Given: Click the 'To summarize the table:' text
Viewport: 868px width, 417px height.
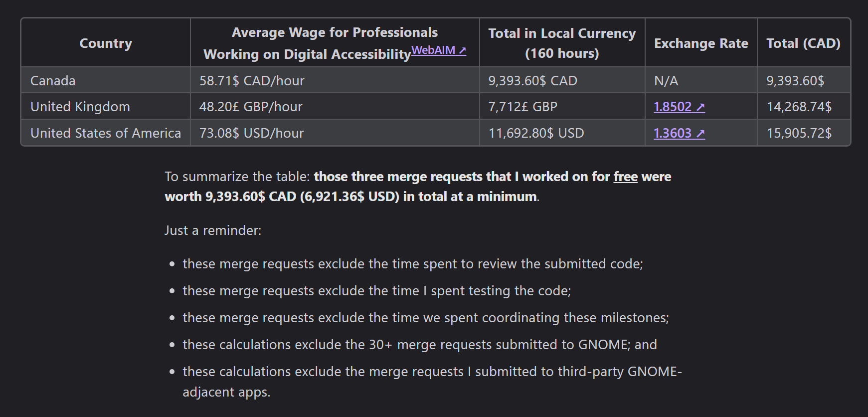Looking at the screenshot, I should coord(237,177).
